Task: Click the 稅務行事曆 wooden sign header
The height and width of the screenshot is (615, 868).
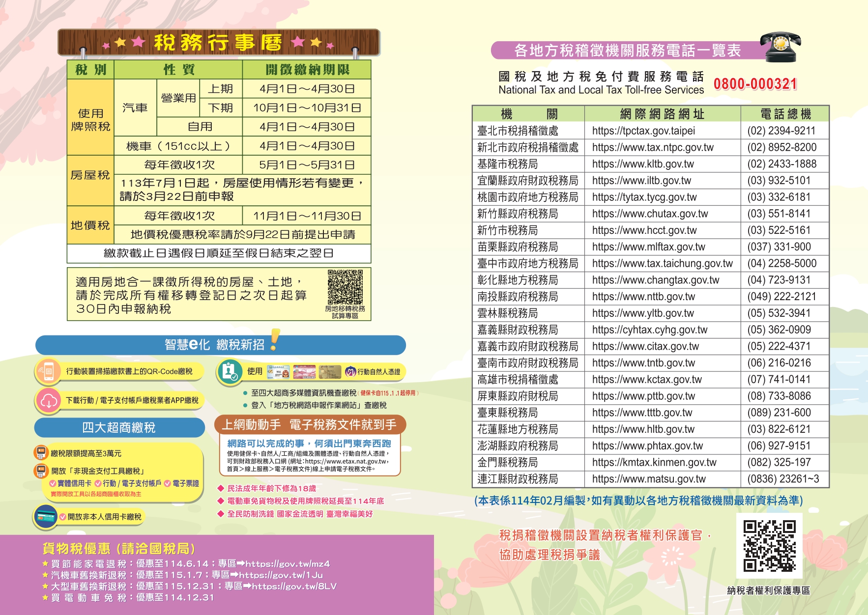Action: pos(219,42)
